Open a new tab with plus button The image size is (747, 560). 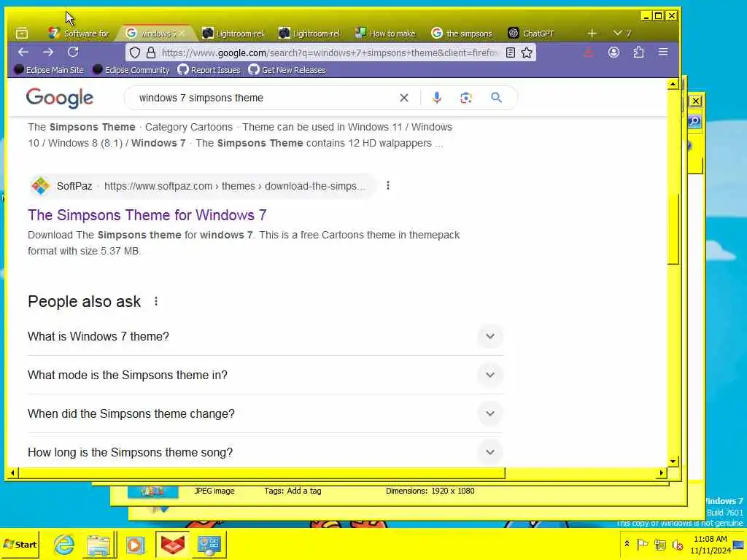coord(592,34)
